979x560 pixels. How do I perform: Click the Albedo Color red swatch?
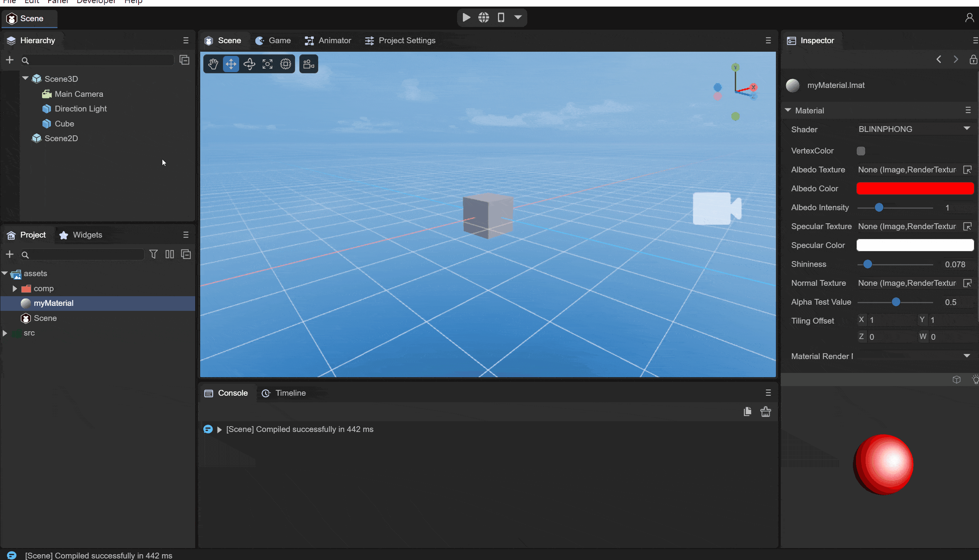915,189
